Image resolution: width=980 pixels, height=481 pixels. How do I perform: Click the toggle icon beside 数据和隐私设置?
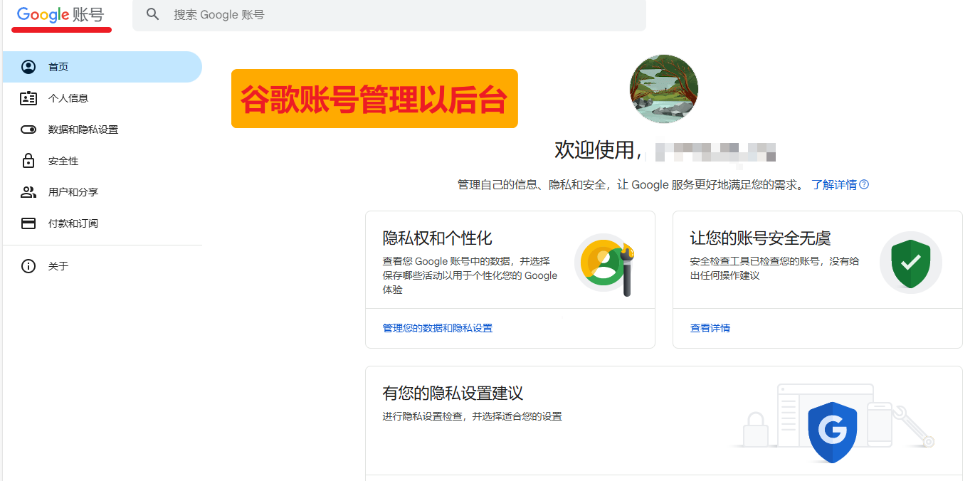pos(28,129)
